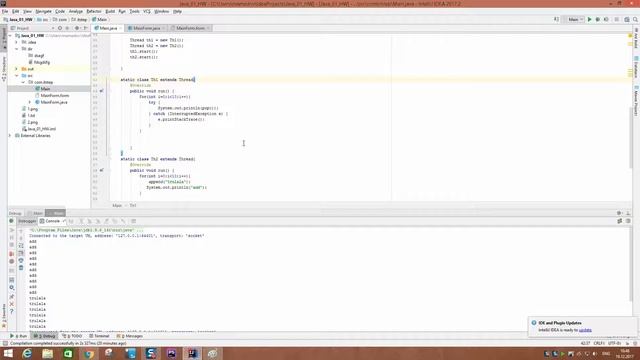
Task: Click Restore Layout icon at right of debug toolbar
Action: [x=620, y=221]
